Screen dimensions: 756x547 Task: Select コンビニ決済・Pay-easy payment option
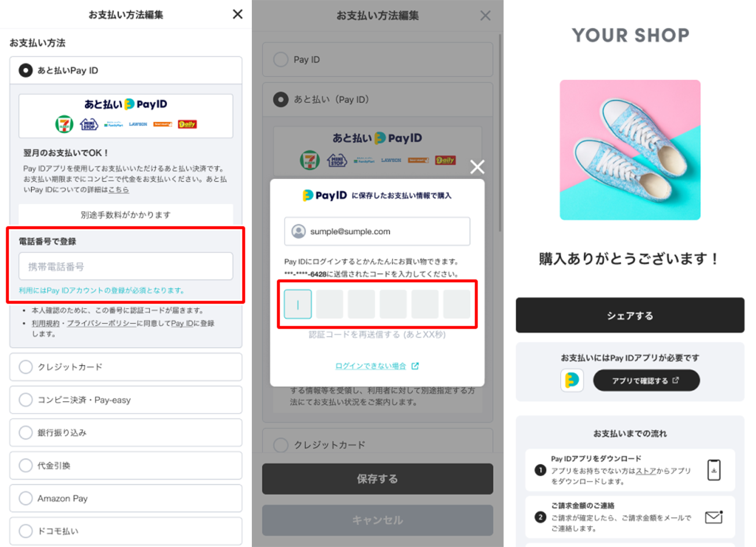tap(126, 400)
